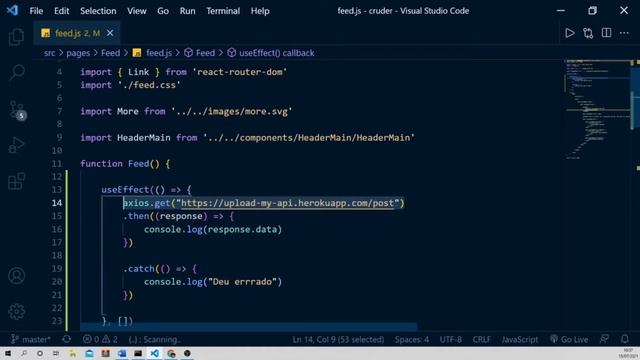
Task: Click the Scanning status item
Action: [155, 340]
